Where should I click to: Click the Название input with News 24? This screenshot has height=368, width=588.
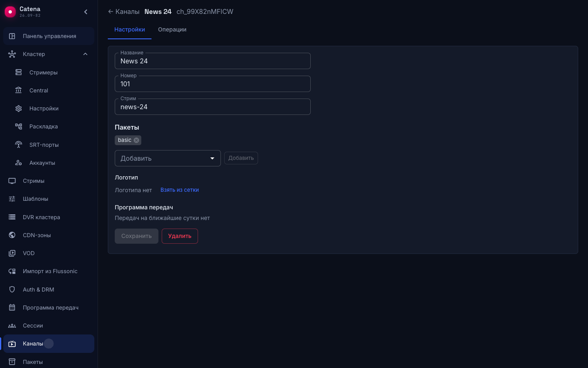pyautogui.click(x=213, y=61)
